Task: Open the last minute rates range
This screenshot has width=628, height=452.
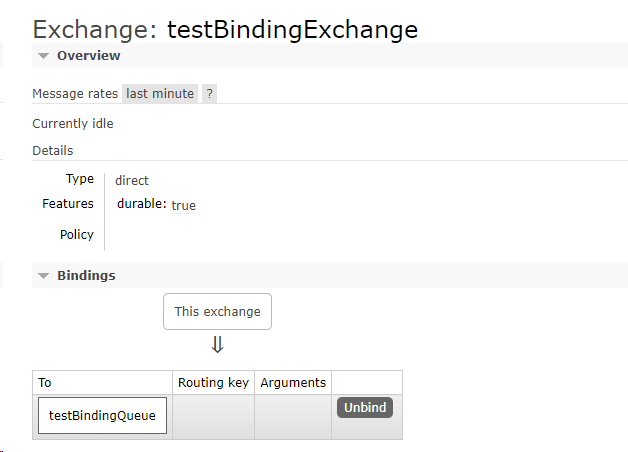Action: 160,94
